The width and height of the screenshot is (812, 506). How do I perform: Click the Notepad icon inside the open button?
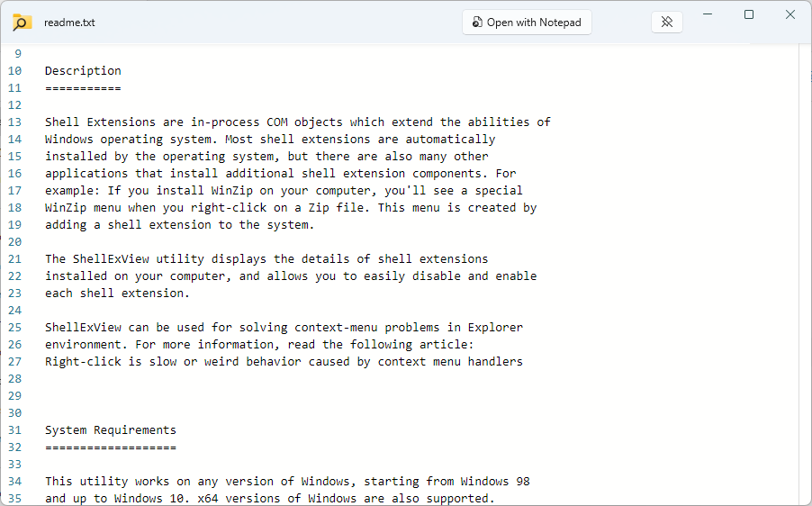tap(477, 23)
